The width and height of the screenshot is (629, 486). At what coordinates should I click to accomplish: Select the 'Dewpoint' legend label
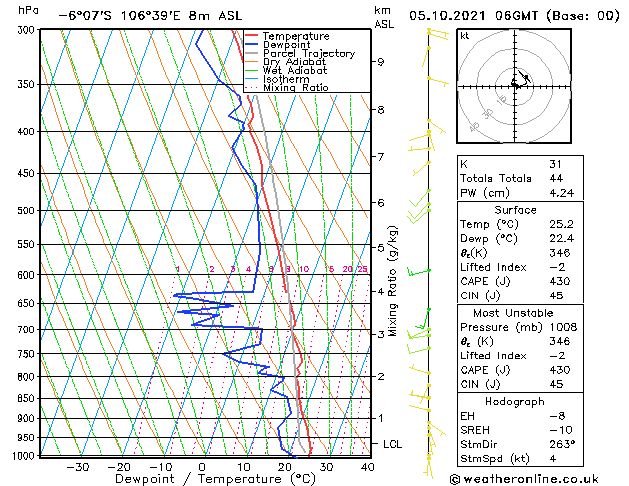286,45
